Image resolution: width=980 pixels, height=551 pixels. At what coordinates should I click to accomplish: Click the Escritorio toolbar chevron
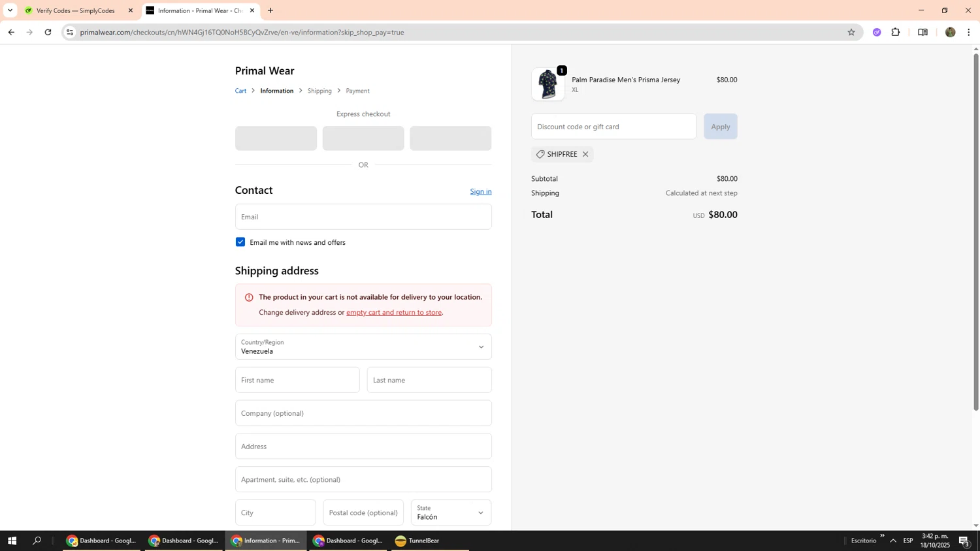pos(882,536)
